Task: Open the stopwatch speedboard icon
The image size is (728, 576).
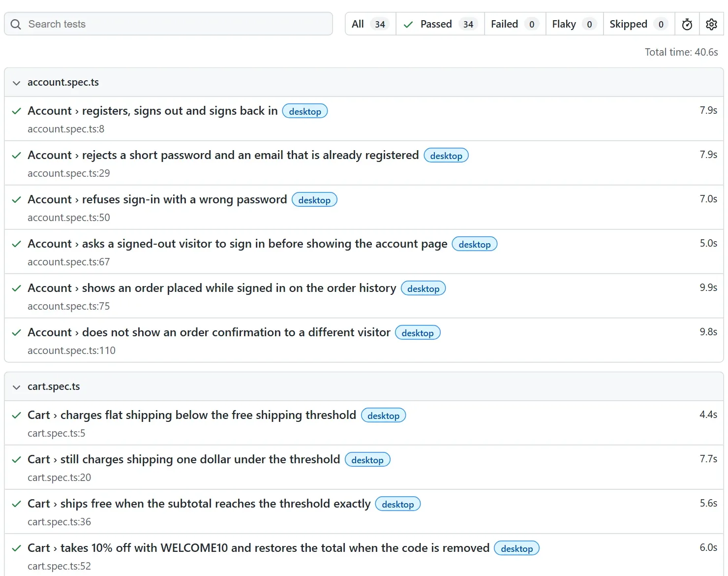Action: click(x=687, y=24)
